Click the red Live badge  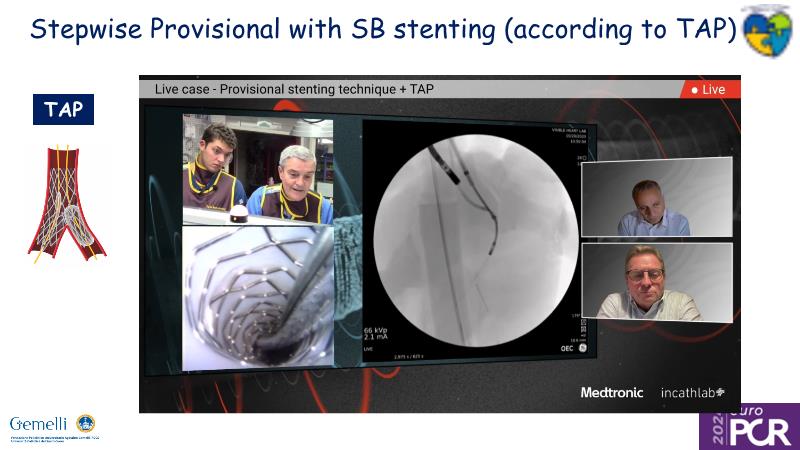tap(707, 90)
